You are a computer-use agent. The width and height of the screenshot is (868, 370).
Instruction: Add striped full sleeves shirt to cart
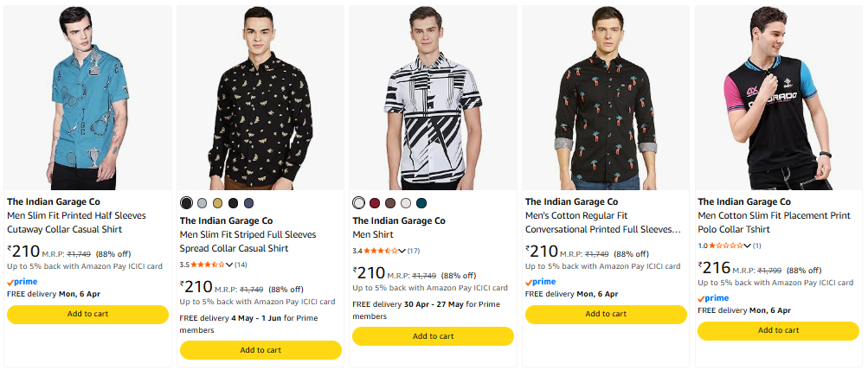(x=260, y=350)
